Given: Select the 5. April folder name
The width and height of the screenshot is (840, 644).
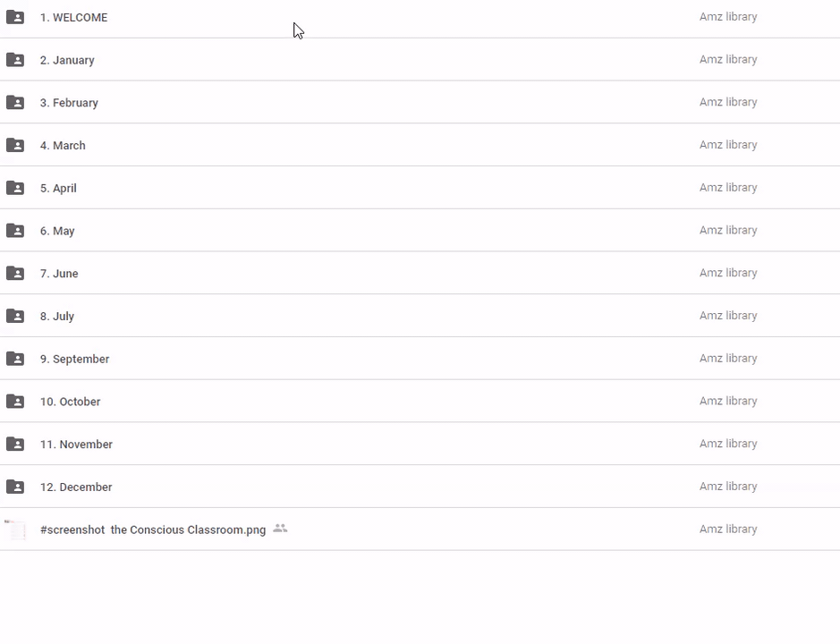Looking at the screenshot, I should (x=58, y=188).
